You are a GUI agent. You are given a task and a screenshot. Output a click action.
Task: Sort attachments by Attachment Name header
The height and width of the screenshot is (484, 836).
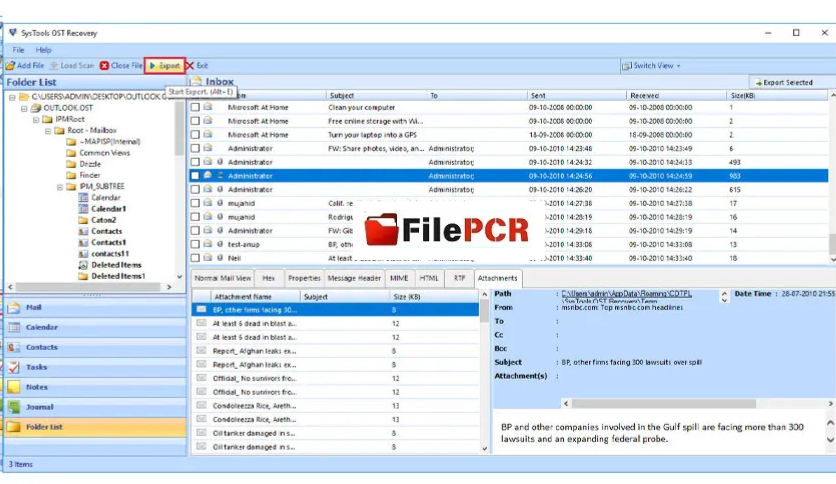(x=255, y=297)
